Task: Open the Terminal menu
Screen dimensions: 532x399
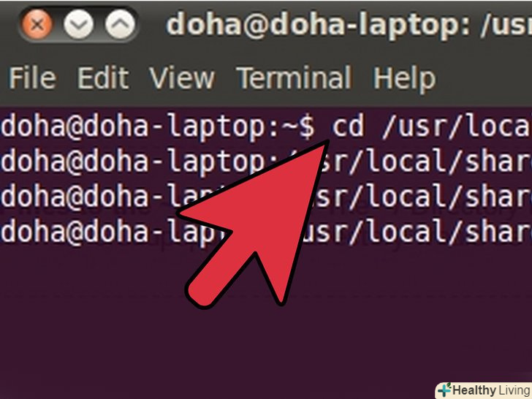Action: point(294,77)
